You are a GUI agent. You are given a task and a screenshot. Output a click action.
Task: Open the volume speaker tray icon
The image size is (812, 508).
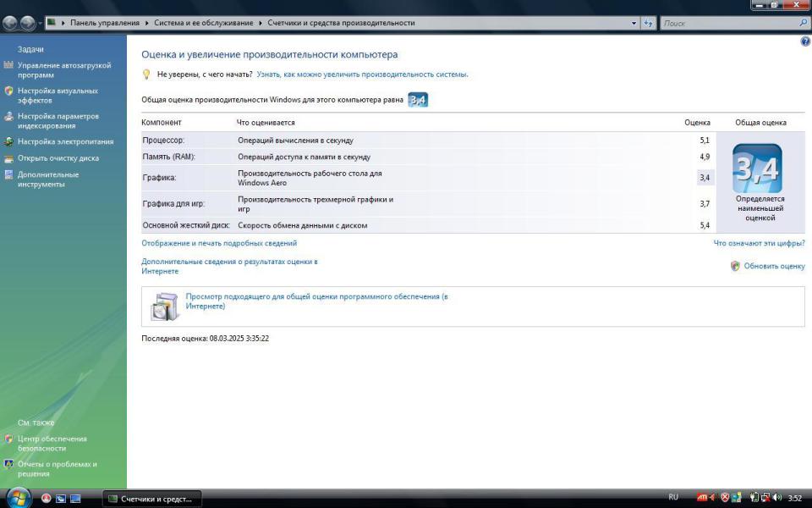click(x=776, y=498)
